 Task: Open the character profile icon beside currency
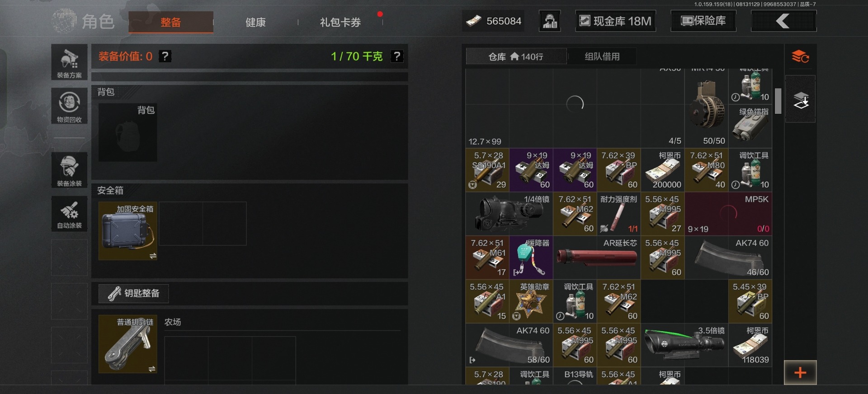pyautogui.click(x=550, y=21)
